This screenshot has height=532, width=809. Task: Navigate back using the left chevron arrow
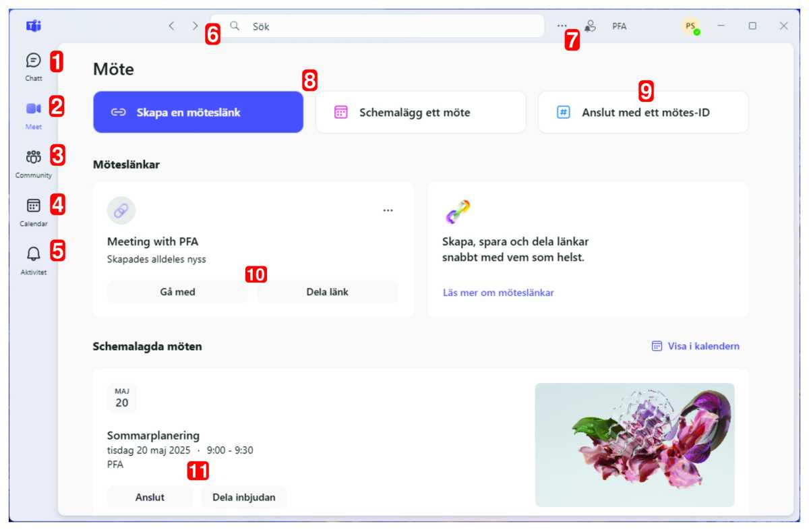pos(171,26)
